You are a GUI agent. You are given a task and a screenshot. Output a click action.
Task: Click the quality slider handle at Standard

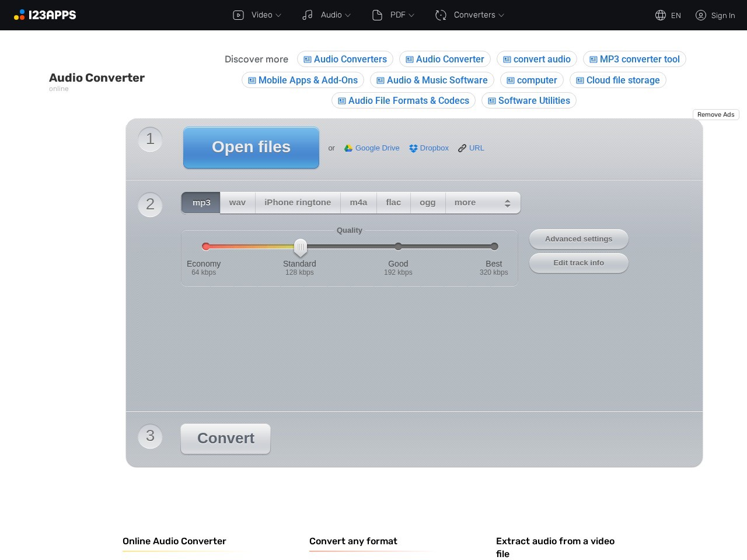300,247
